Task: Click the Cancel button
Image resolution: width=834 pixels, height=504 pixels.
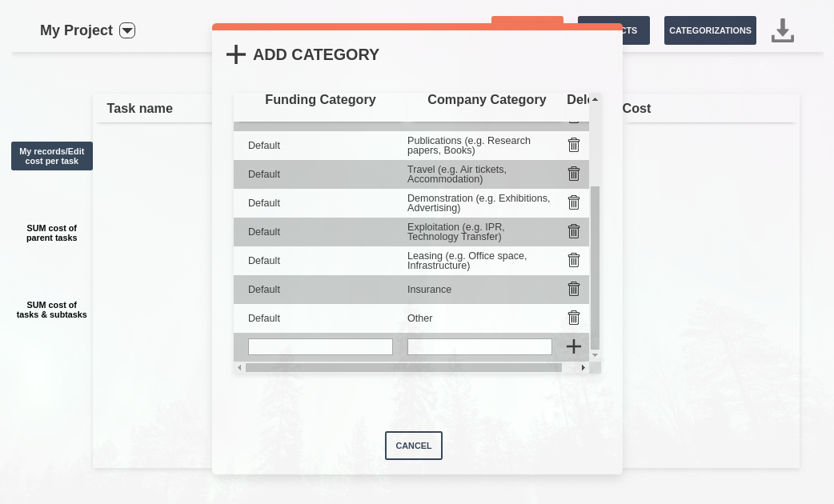Action: pos(413,446)
